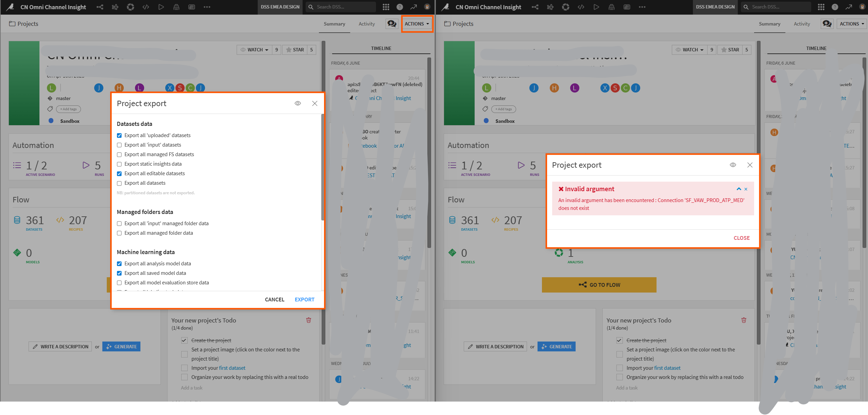Delete the left Todo list with trash icon
Viewport: 868px width, 415px height.
(309, 320)
